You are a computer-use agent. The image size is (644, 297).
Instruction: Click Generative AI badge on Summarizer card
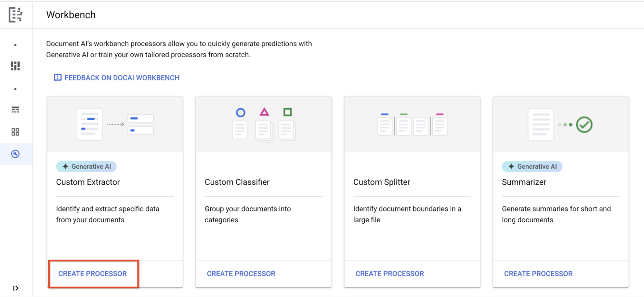pos(532,166)
